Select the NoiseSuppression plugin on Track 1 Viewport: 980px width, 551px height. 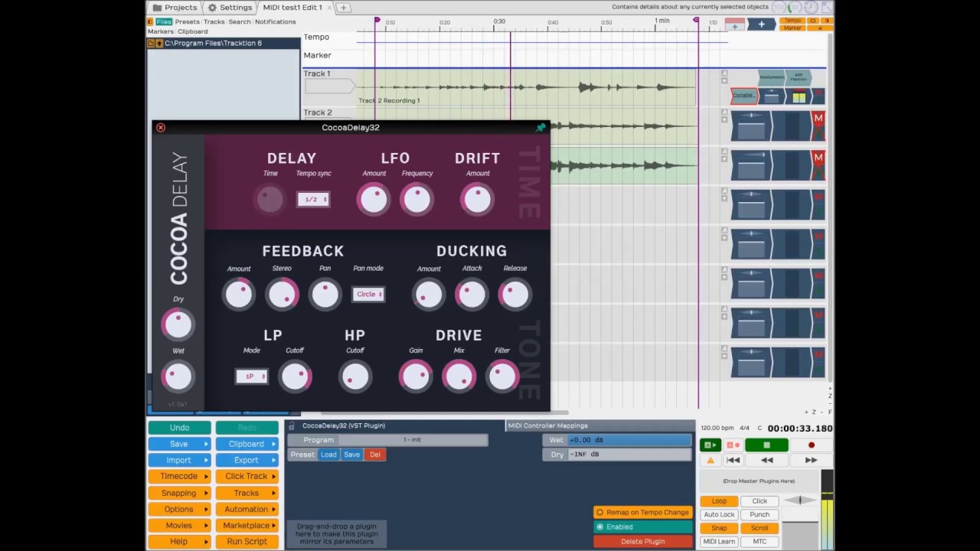(771, 77)
